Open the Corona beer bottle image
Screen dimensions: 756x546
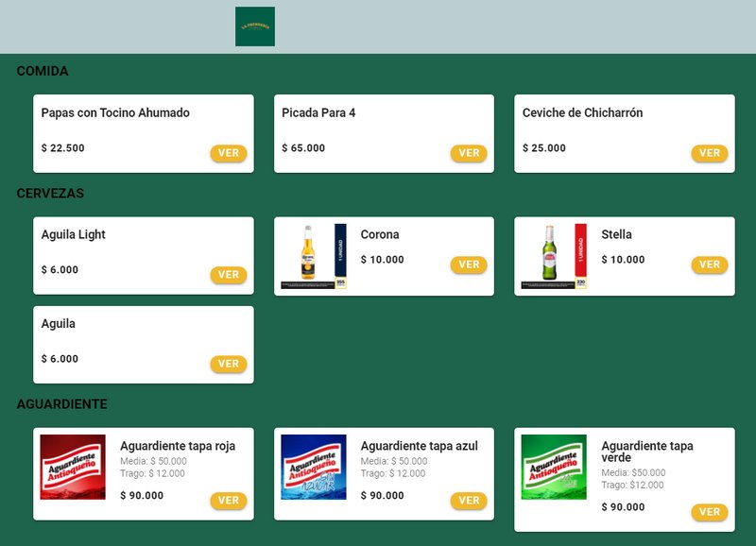[314, 256]
